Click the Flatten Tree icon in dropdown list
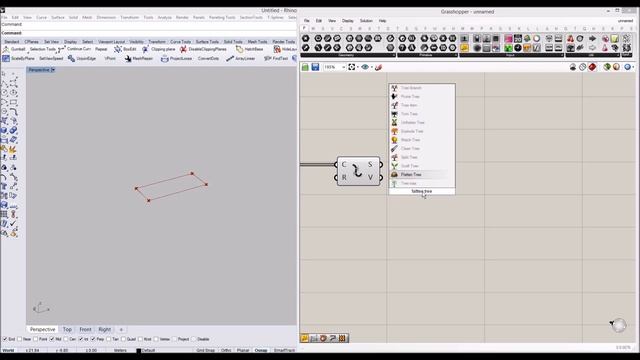The width and height of the screenshot is (640, 360). [394, 174]
